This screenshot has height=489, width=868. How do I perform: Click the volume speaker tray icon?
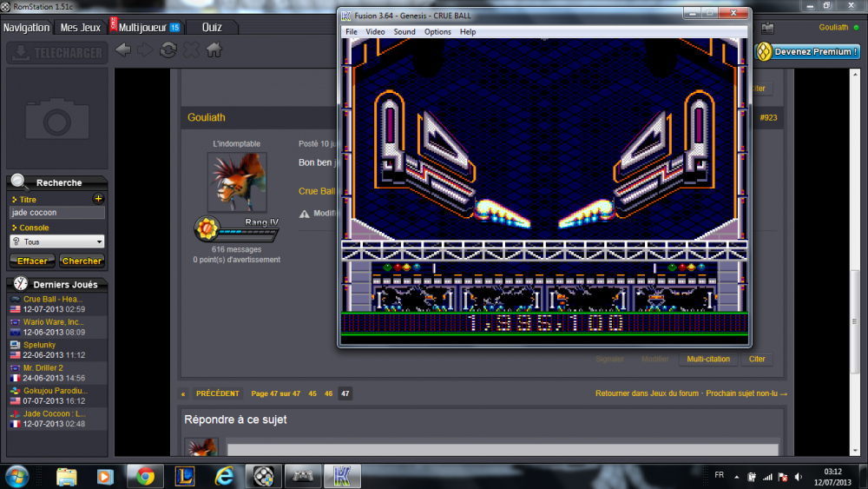(799, 477)
